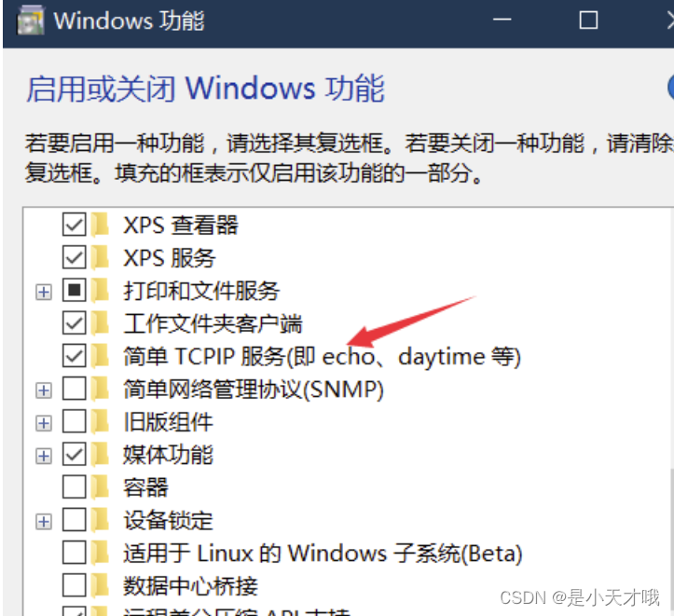Uncheck the 工作文件夹客户端 checkbox

(74, 322)
